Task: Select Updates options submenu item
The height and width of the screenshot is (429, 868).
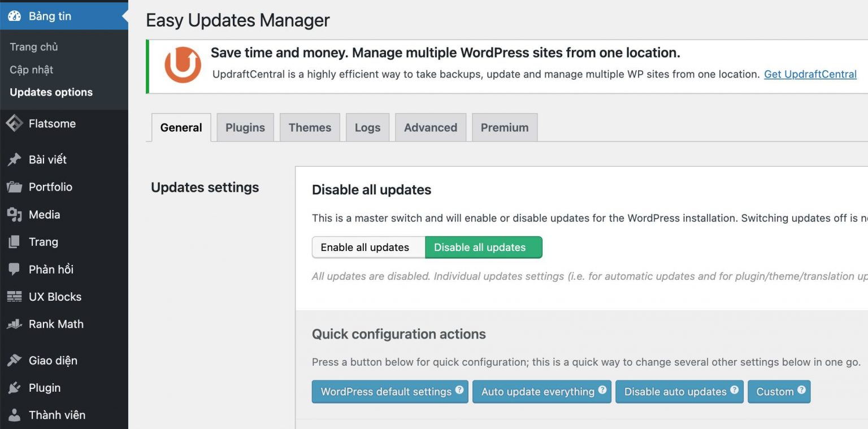Action: click(x=51, y=92)
